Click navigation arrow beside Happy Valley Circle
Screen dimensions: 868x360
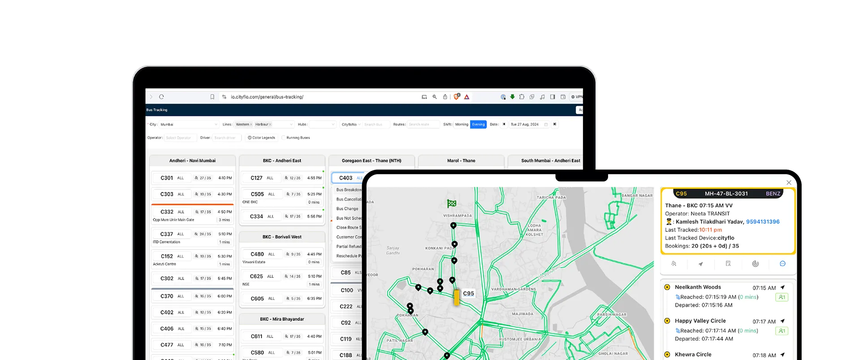[782, 321]
